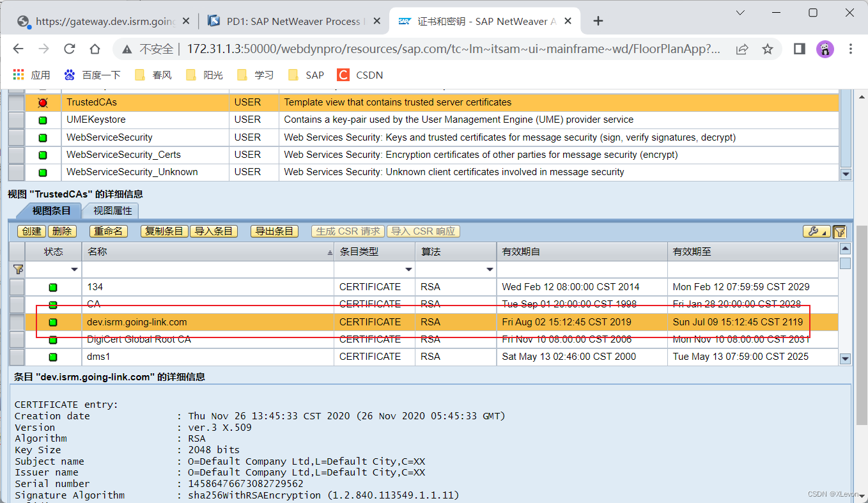Click the 有效期自 filter input field
868x503 pixels.
[x=582, y=270]
